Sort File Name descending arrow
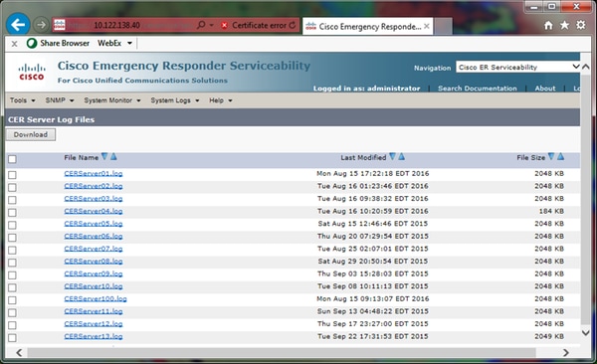The width and height of the screenshot is (597, 364). click(104, 156)
